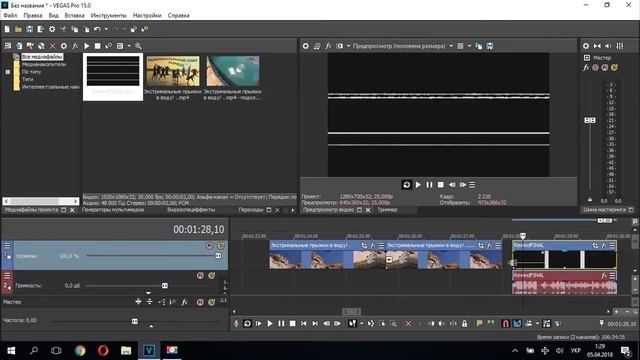Click the audio track 'Громкость' volume slider handle
640x360 pixels.
(164, 286)
